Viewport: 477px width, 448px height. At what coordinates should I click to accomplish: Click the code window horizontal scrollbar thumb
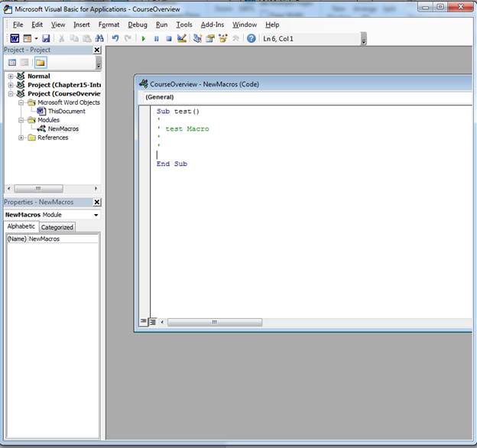click(215, 322)
